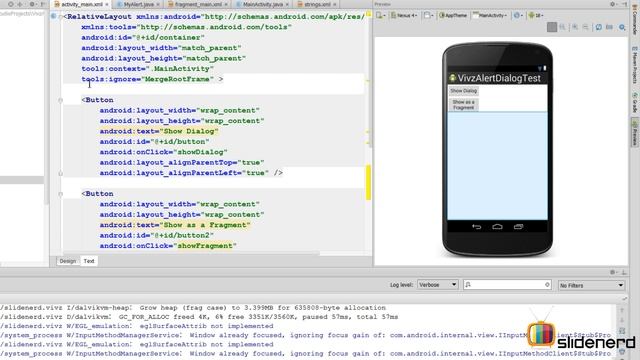Open the activity_main.xml editor tab

coord(82,4)
